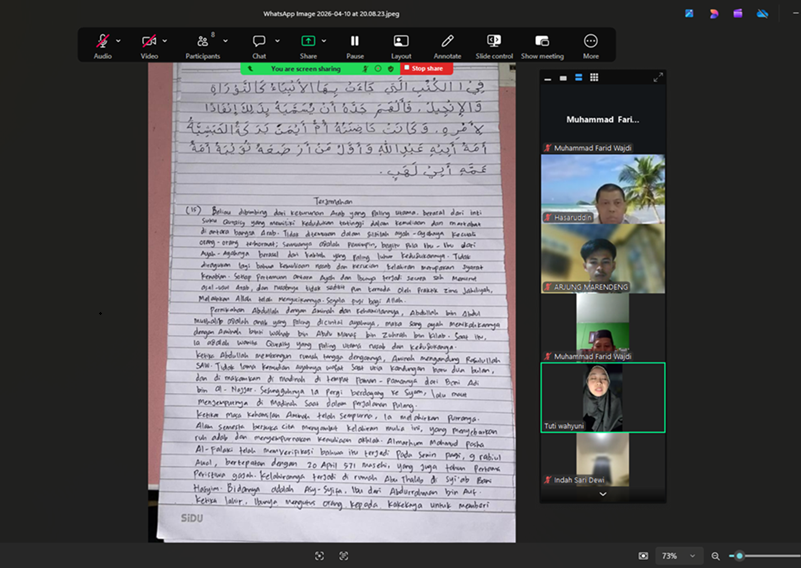Select Hasaruddin's video tile
Screen dimensions: 801x568
(603, 189)
